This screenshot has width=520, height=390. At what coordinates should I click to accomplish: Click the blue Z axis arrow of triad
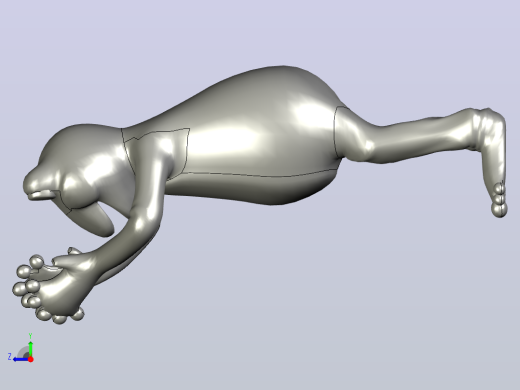click(x=21, y=359)
